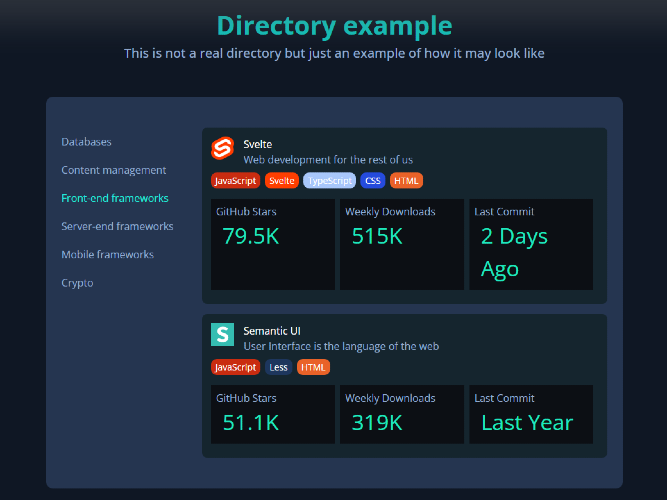Click GitHub Stars label on Semantic UI card

pos(246,398)
